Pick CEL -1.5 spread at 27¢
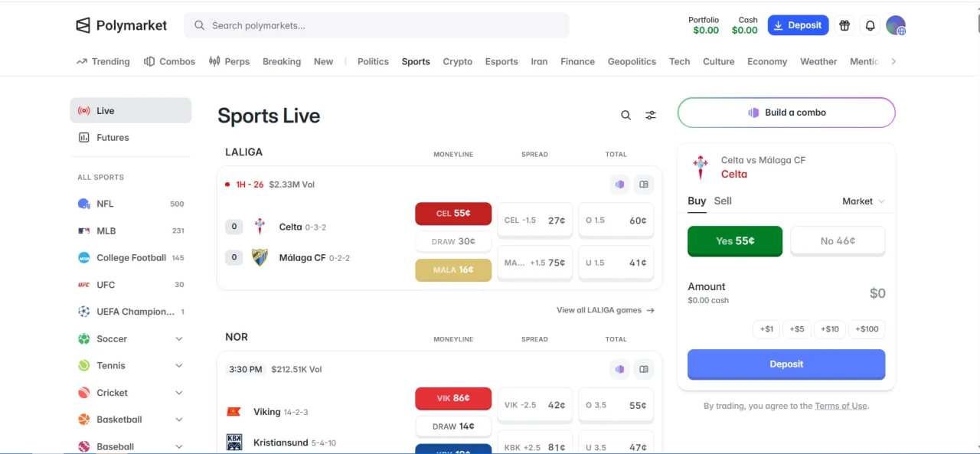 click(535, 220)
